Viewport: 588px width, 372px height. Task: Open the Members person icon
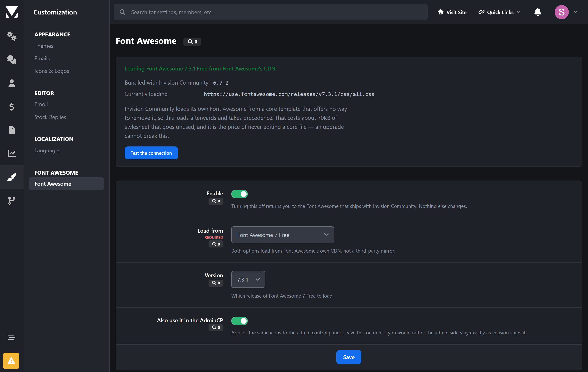tap(12, 83)
